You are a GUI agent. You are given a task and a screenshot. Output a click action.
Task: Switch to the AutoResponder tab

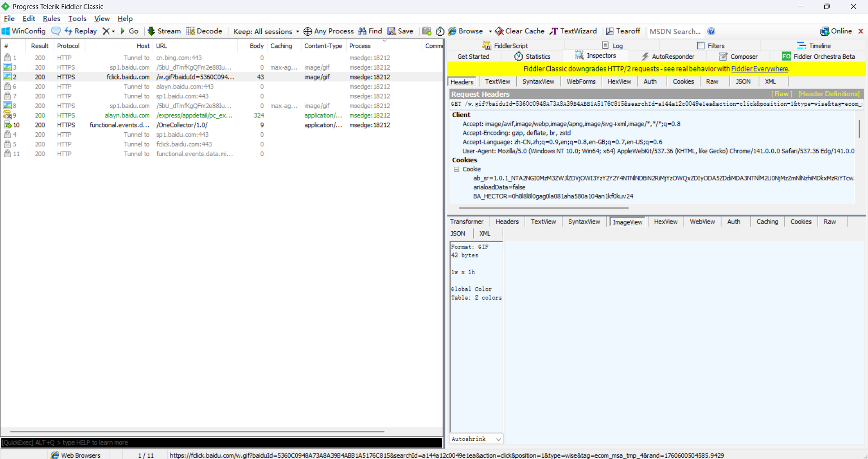(x=667, y=56)
